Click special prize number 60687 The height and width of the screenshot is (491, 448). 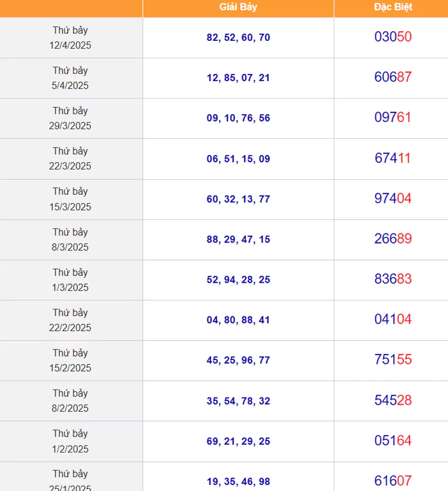point(393,77)
